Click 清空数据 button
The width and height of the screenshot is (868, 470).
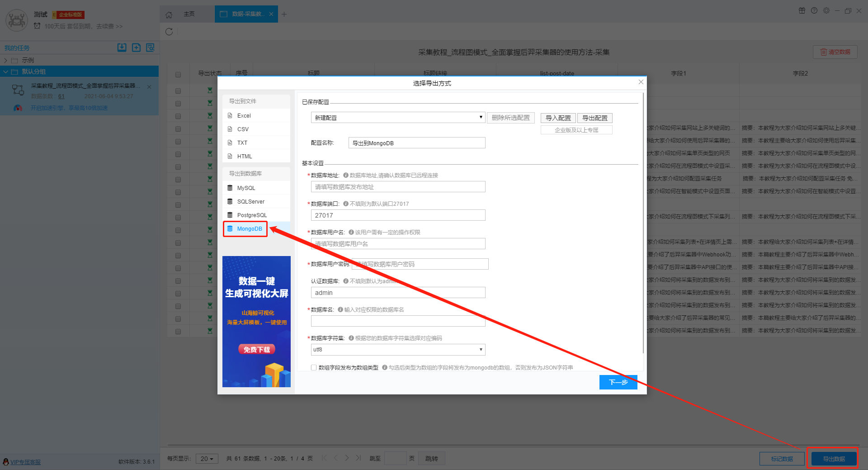[835, 52]
